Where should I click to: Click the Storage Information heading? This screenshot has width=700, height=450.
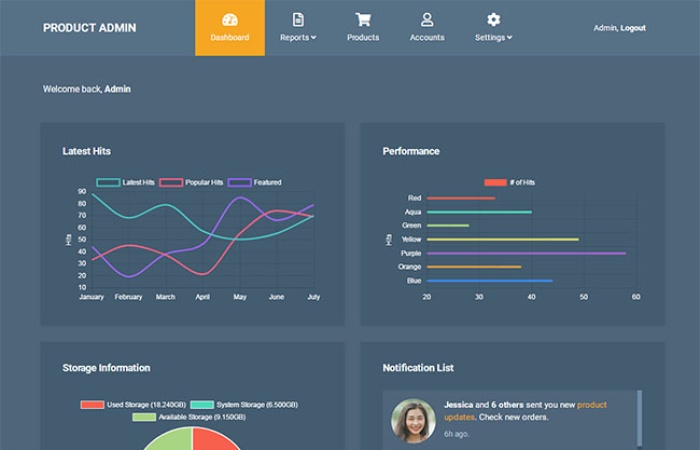coord(106,368)
